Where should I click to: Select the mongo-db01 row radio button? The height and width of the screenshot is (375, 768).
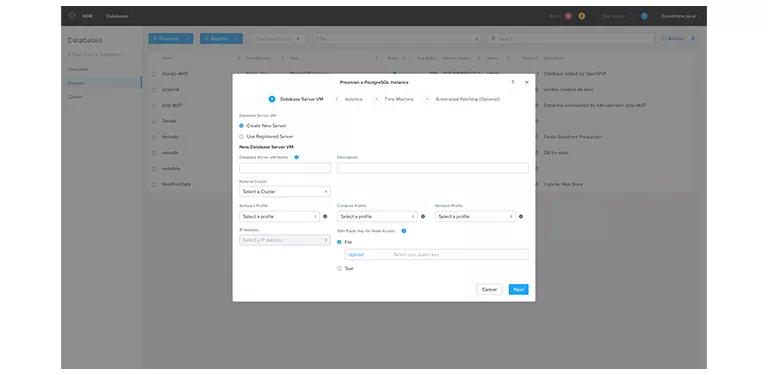pos(153,74)
